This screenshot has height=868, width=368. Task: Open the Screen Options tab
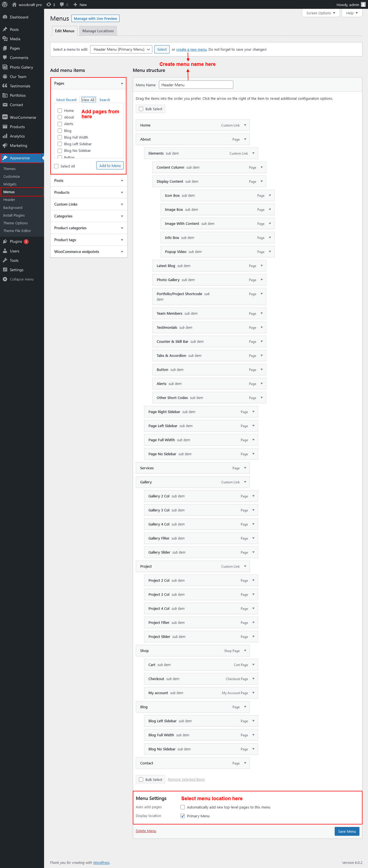click(321, 13)
